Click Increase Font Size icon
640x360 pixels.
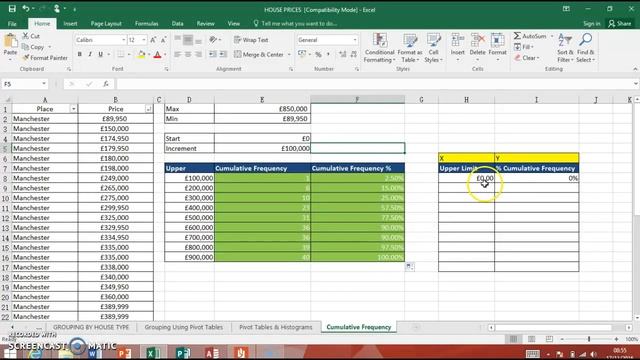click(x=153, y=40)
